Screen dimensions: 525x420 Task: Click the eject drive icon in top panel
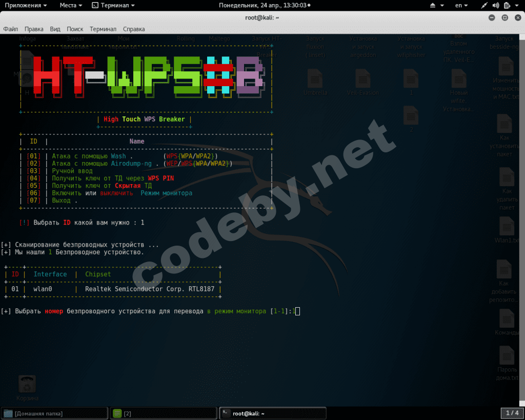point(433,5)
